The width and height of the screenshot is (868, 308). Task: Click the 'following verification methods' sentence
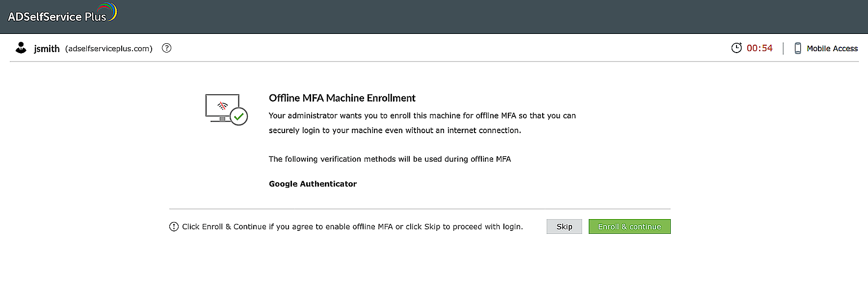[x=390, y=159]
